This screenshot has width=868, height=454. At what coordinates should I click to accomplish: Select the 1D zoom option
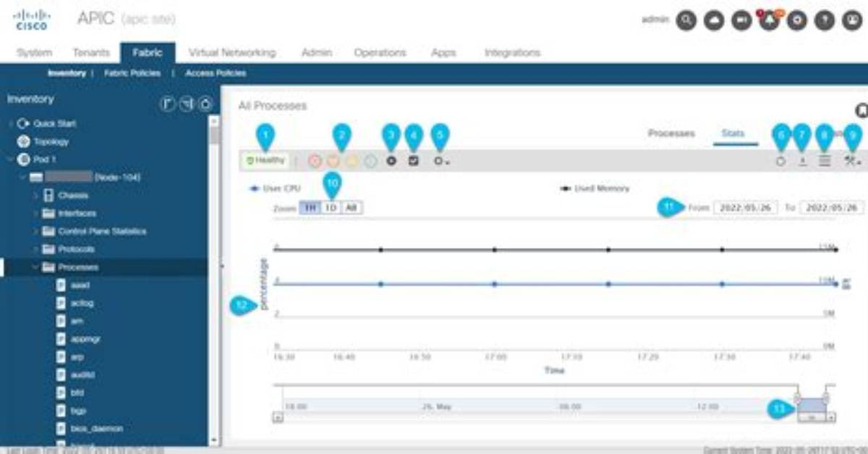pos(331,207)
